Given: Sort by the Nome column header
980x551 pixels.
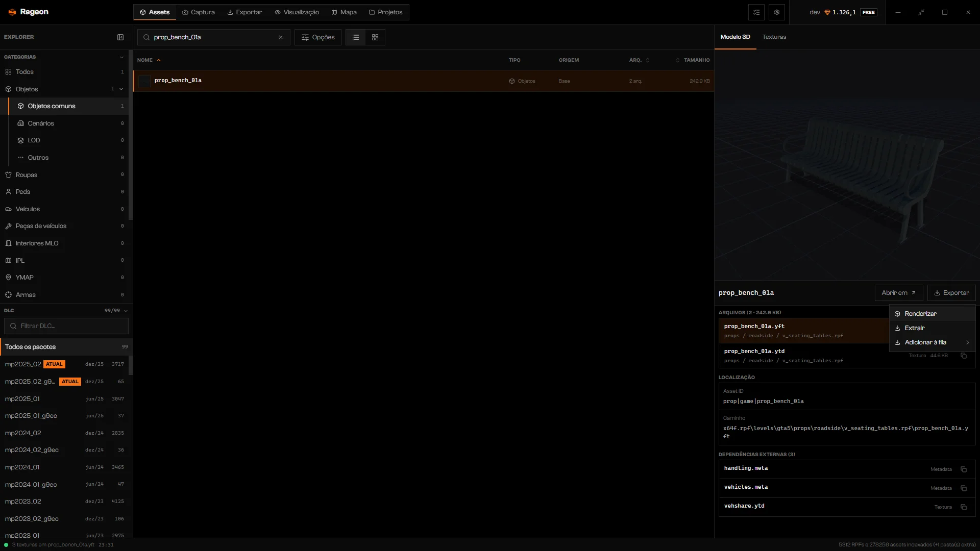Looking at the screenshot, I should [x=149, y=60].
